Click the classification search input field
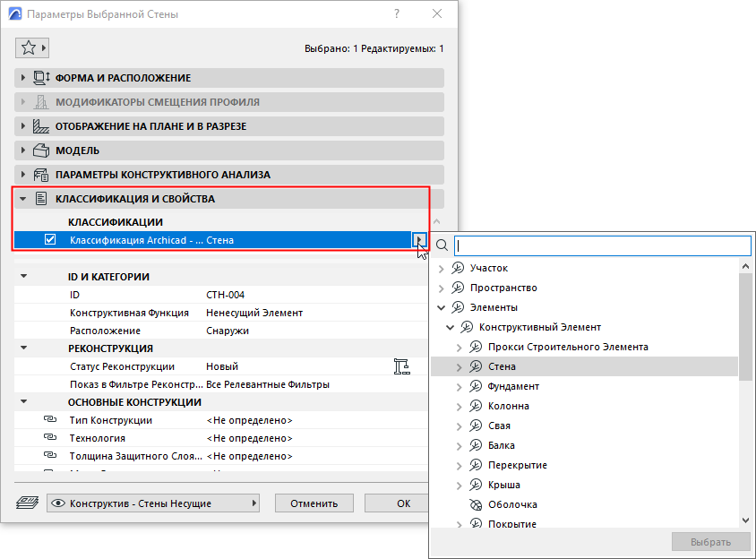 click(603, 245)
